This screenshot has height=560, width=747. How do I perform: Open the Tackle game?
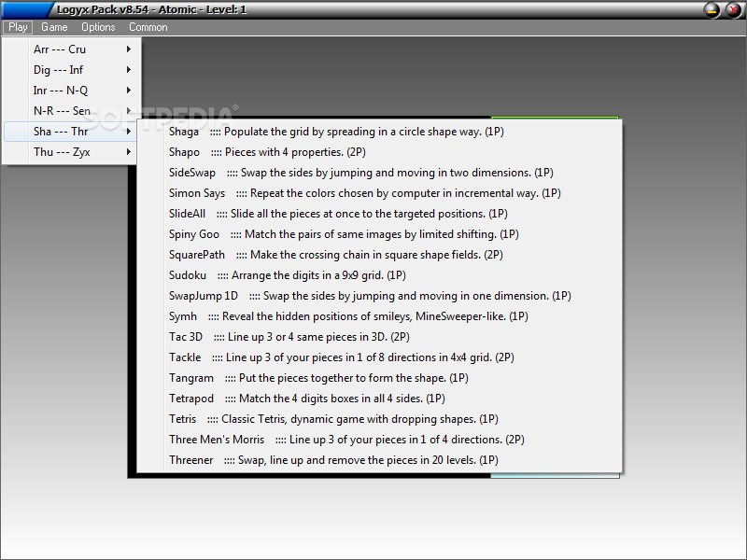[x=379, y=357]
